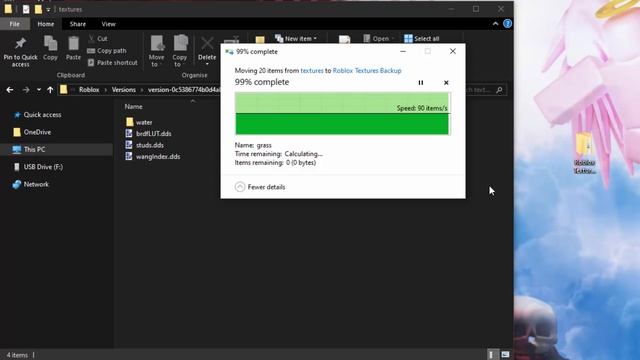The height and width of the screenshot is (360, 640).
Task: Open Quick Access Toolbar customize arrow
Action: pyautogui.click(x=48, y=9)
